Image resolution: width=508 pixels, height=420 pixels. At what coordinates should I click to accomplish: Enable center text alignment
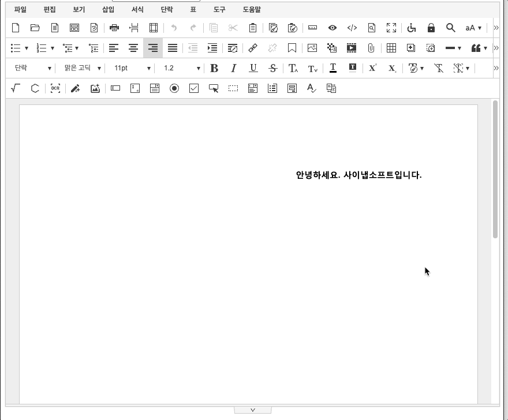point(133,48)
